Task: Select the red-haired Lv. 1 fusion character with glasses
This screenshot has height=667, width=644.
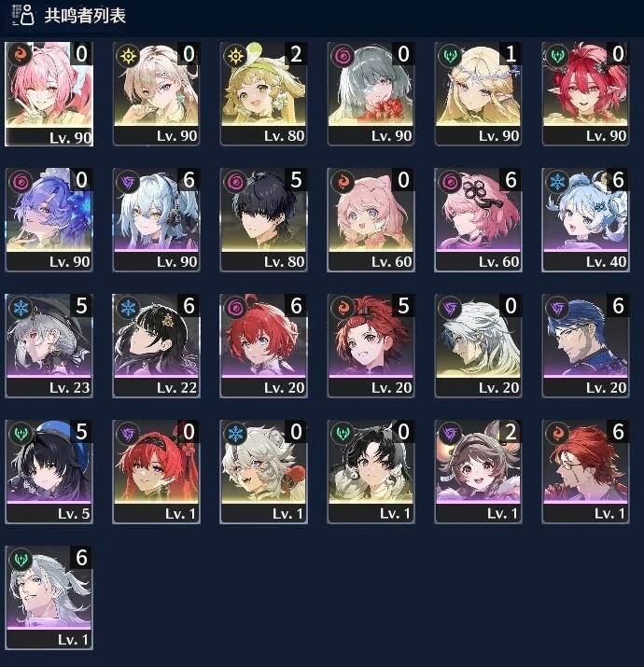Action: coord(585,471)
